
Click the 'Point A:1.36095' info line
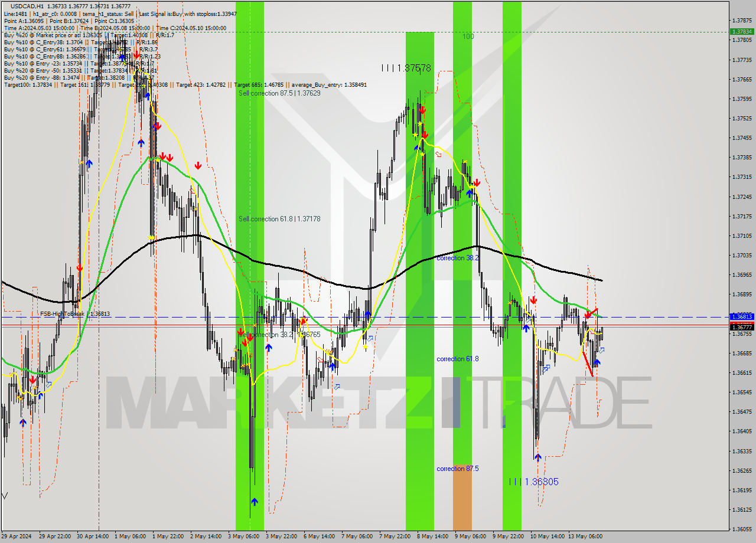(x=69, y=21)
